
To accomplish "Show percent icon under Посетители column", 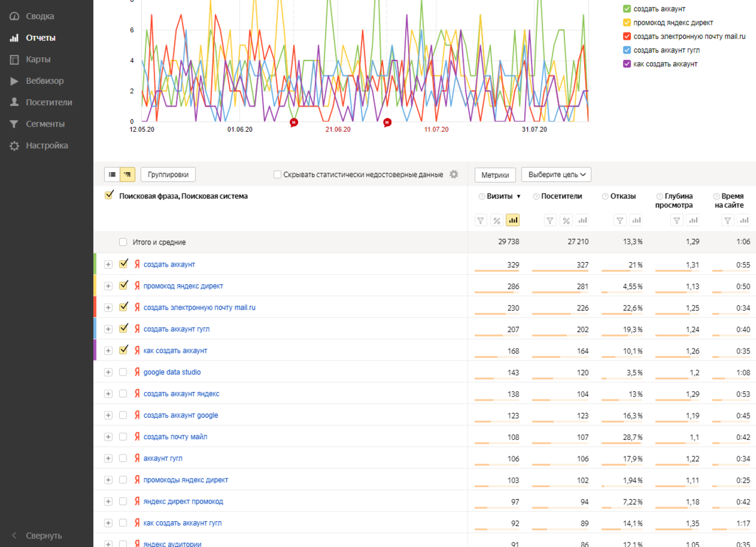I will [x=566, y=221].
